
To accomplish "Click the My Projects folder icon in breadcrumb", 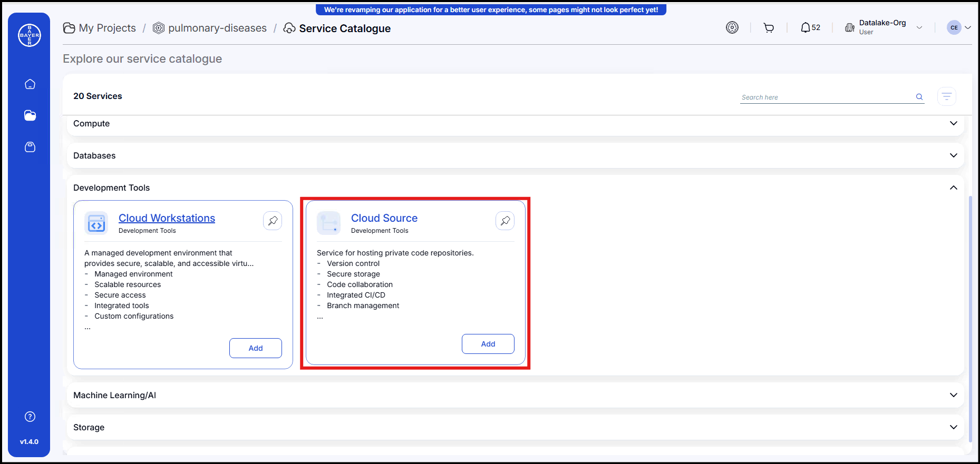I will [69, 28].
